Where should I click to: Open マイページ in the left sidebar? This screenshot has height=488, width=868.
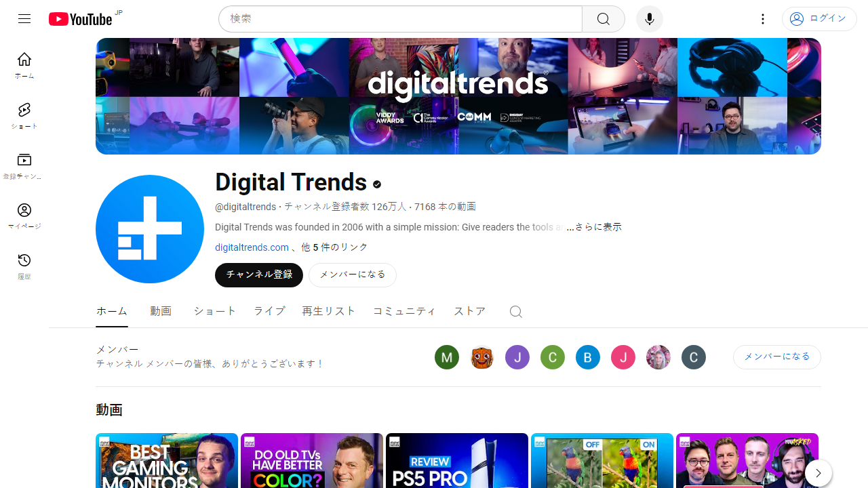(x=24, y=216)
